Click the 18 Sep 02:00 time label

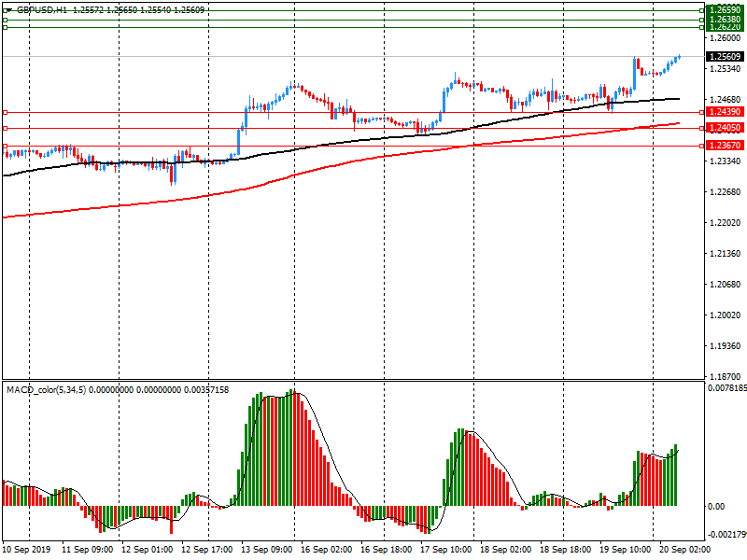[x=505, y=550]
